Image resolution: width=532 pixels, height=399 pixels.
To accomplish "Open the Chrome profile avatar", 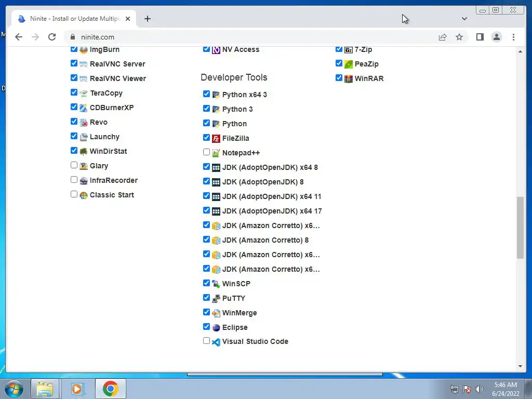I will [x=496, y=37].
